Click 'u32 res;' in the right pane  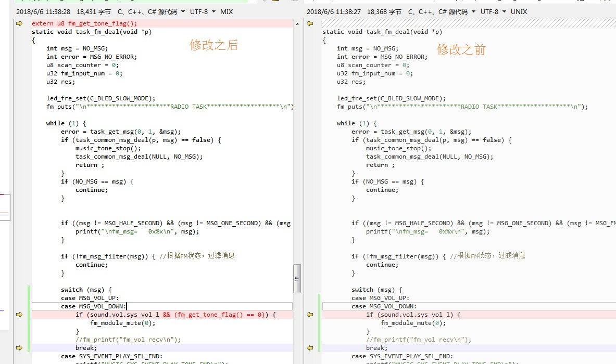[x=351, y=82]
